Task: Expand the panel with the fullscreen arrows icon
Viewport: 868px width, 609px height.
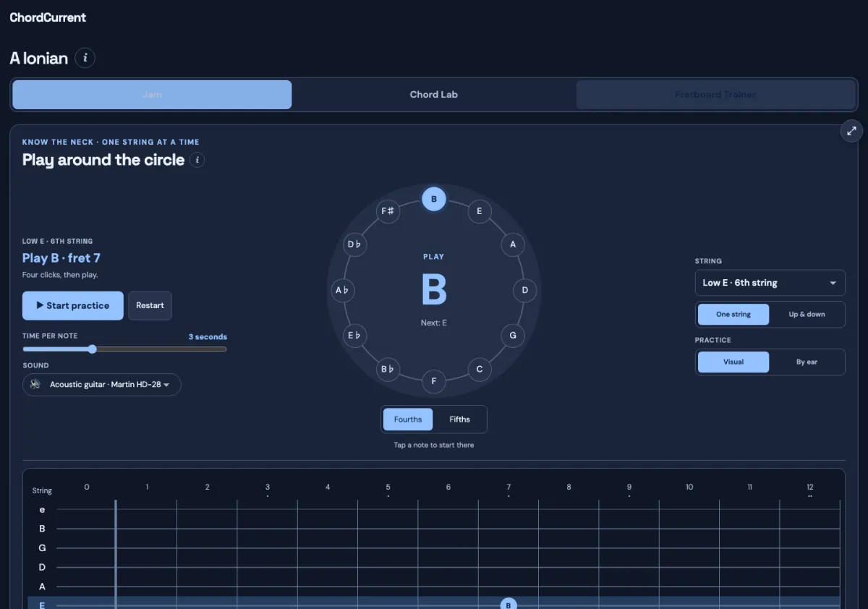Action: click(x=851, y=131)
